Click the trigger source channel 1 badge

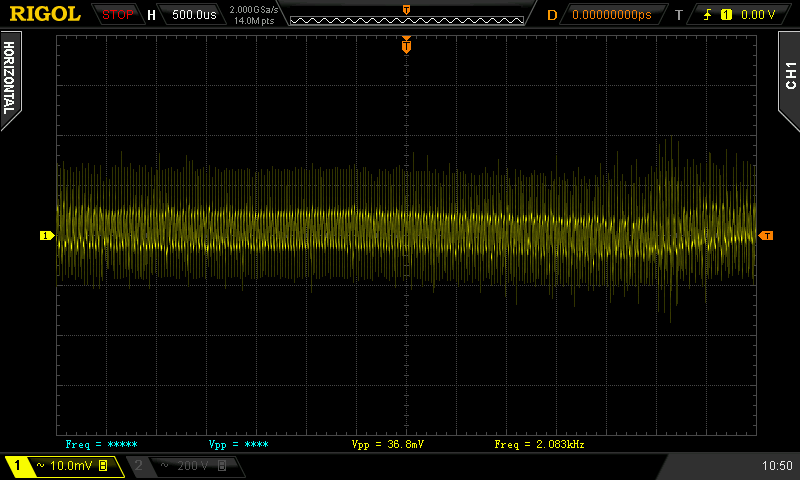726,15
